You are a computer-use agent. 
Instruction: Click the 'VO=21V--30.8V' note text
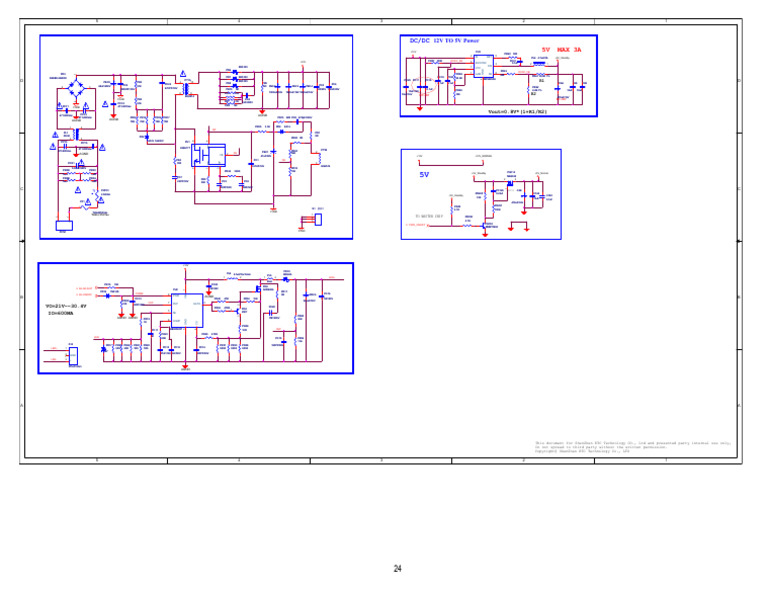coord(66,306)
